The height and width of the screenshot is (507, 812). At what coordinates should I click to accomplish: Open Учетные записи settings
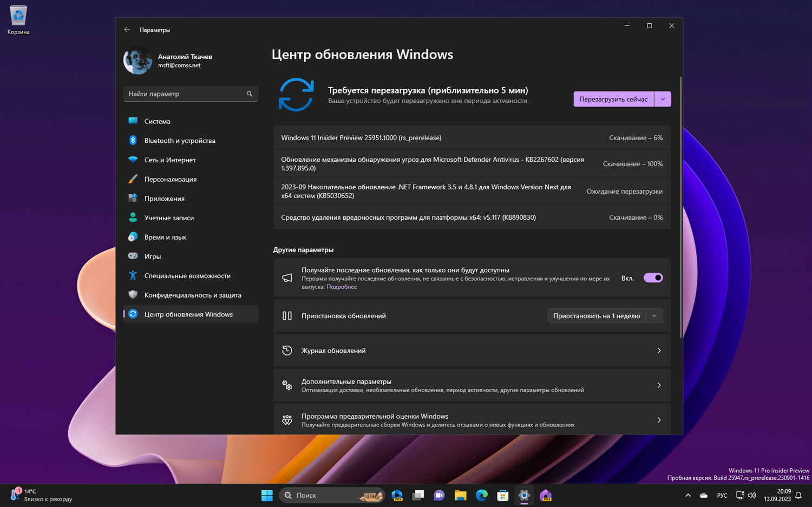(x=169, y=218)
